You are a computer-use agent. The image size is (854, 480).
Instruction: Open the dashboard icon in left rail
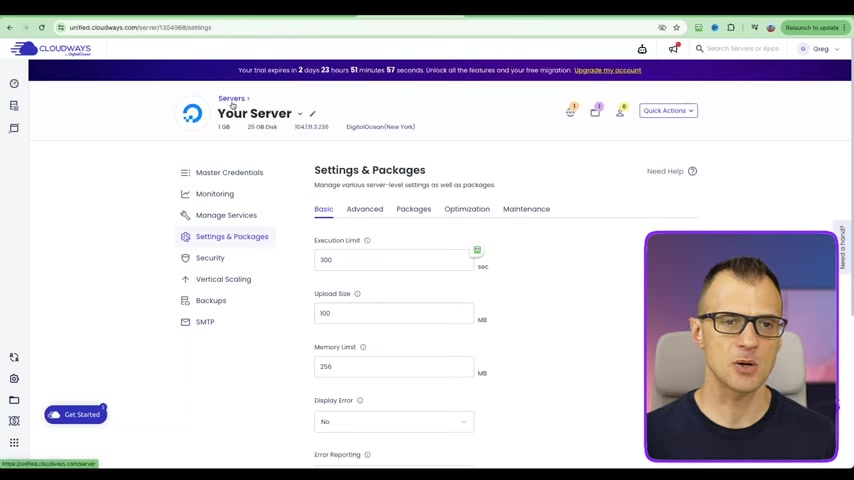tap(14, 83)
